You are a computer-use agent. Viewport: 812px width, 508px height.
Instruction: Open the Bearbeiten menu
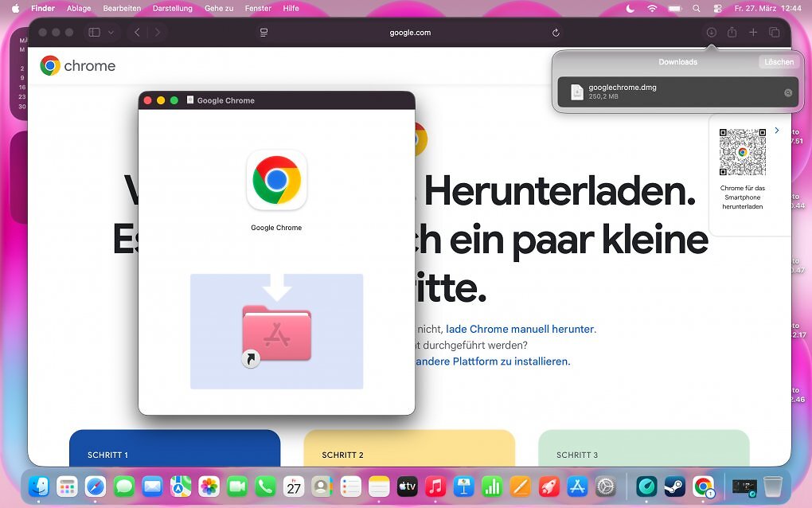(x=122, y=8)
